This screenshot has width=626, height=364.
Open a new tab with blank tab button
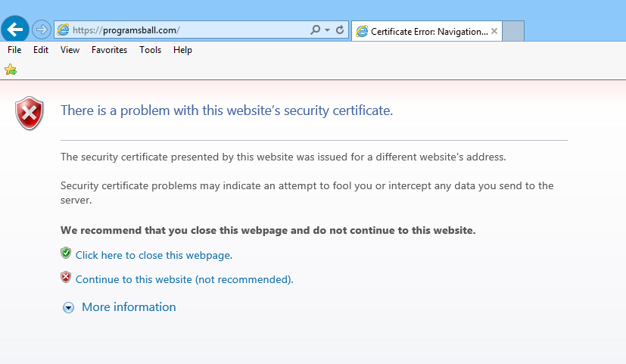coord(513,32)
